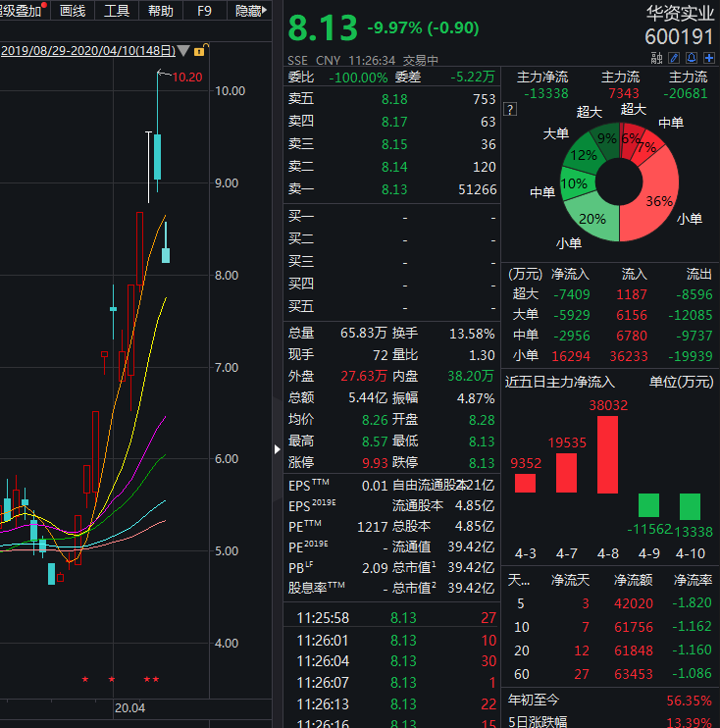The width and height of the screenshot is (720, 728).
Task: Open the 画线 drawing menu
Action: pyautogui.click(x=73, y=10)
